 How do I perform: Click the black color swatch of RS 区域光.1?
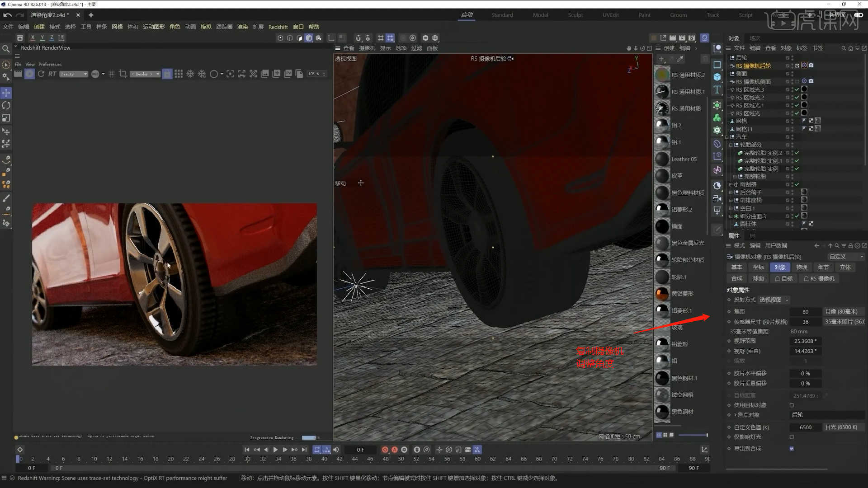804,105
